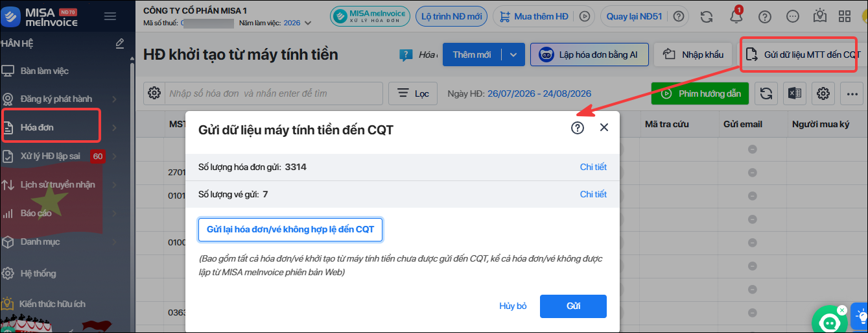The image size is (868, 333).
Task: Click Gửi lại hóa đơn/vé không hợp lệ
Action: [290, 230]
